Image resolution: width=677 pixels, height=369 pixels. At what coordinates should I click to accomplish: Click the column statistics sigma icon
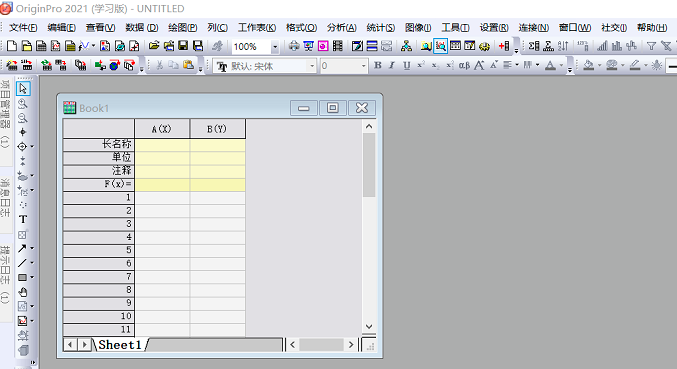[x=534, y=46]
